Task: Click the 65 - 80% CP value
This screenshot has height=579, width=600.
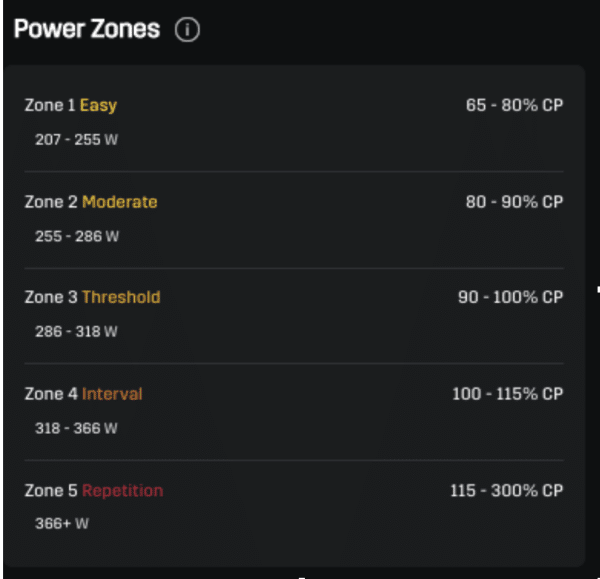Action: 514,105
